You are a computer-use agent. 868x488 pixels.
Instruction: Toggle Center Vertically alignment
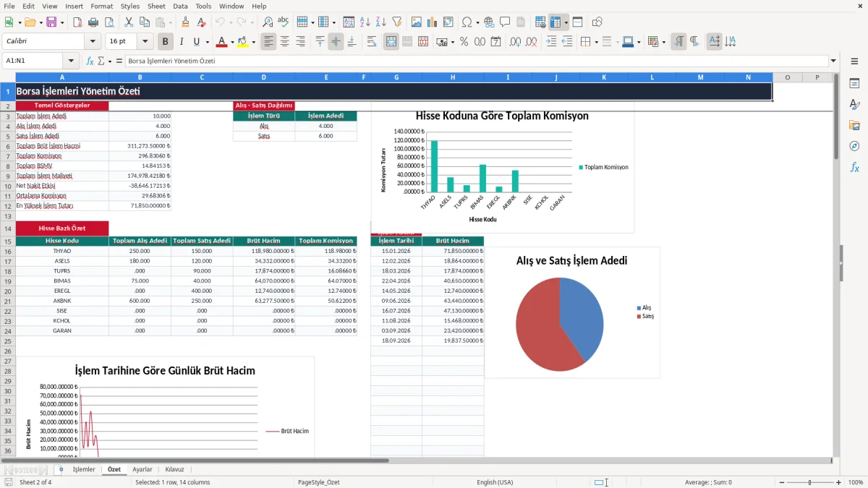point(336,42)
